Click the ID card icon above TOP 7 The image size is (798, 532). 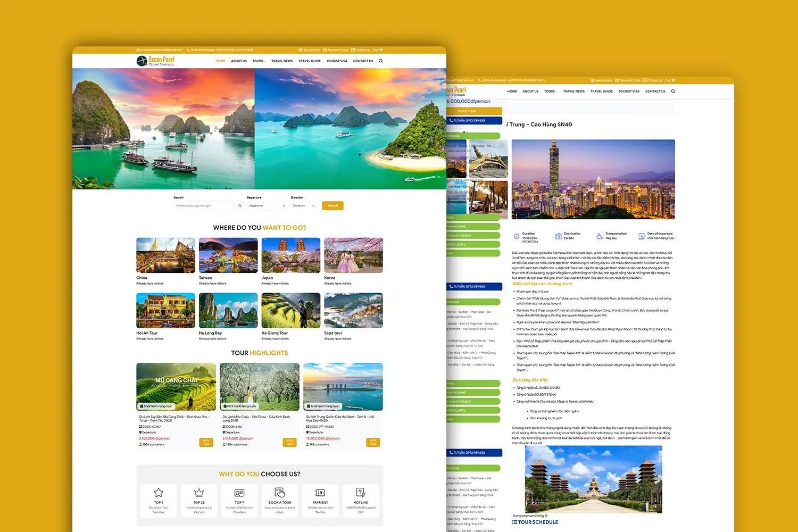tap(239, 493)
